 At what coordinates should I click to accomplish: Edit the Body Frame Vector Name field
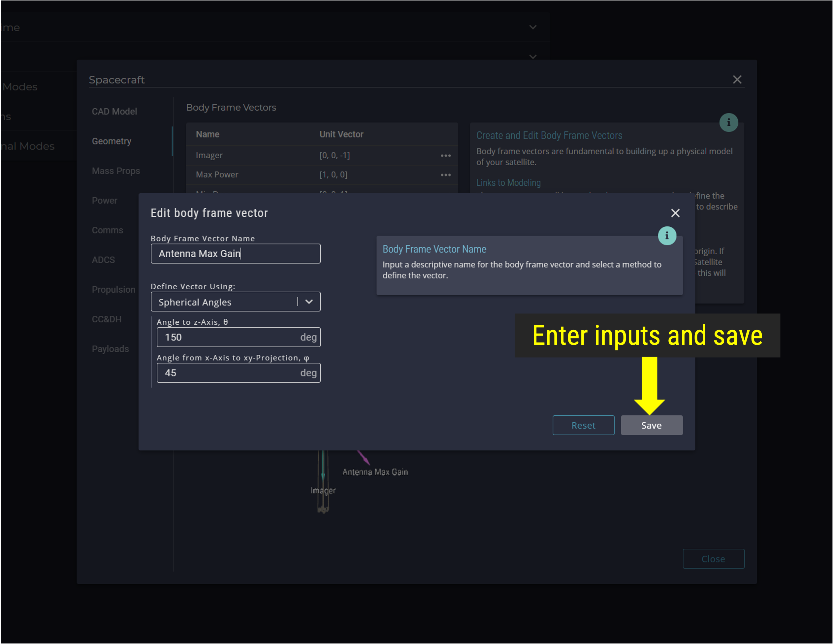click(x=235, y=253)
